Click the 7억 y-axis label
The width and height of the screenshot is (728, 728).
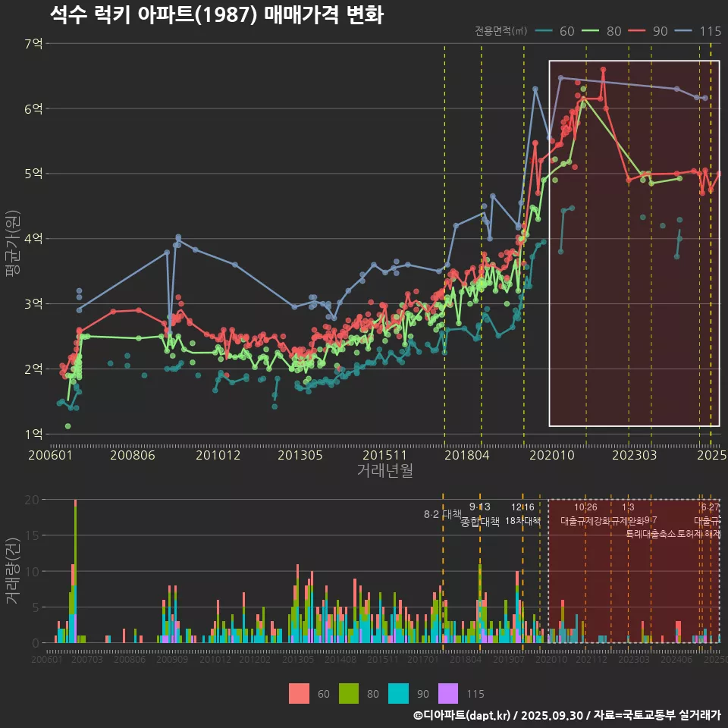point(33,44)
